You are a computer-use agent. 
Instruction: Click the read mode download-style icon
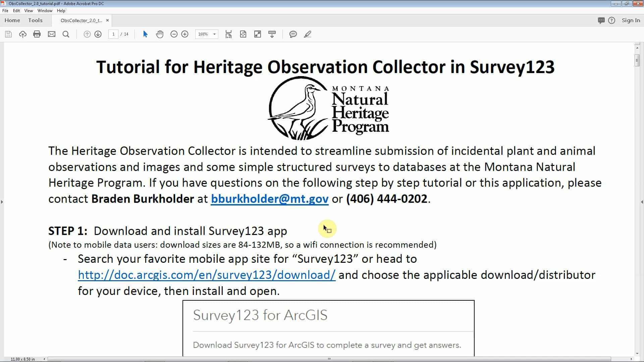coord(272,34)
